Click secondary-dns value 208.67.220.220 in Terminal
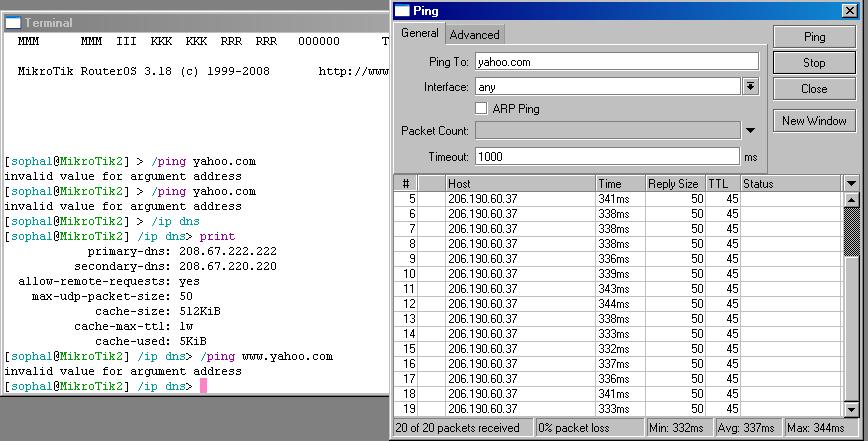Screen dimensions: 868x441 228,266
